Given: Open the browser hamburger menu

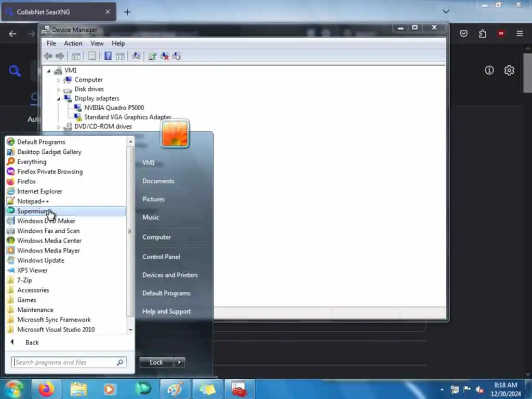Looking at the screenshot, I should pyautogui.click(x=520, y=33).
